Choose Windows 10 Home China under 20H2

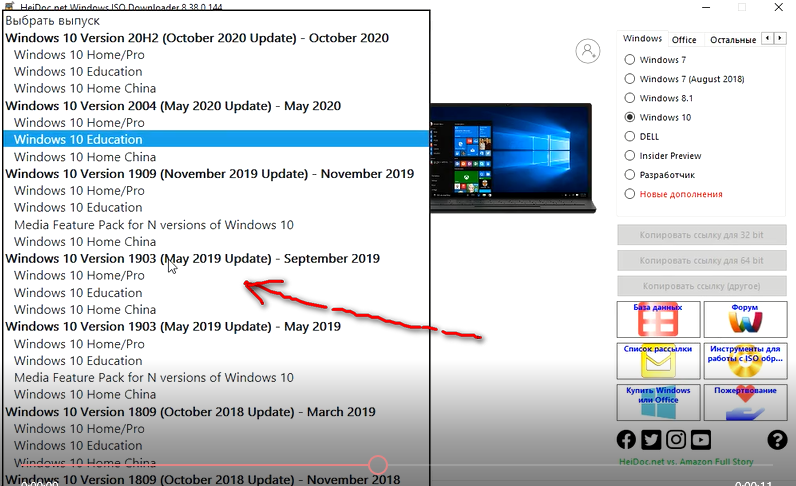tap(216, 88)
